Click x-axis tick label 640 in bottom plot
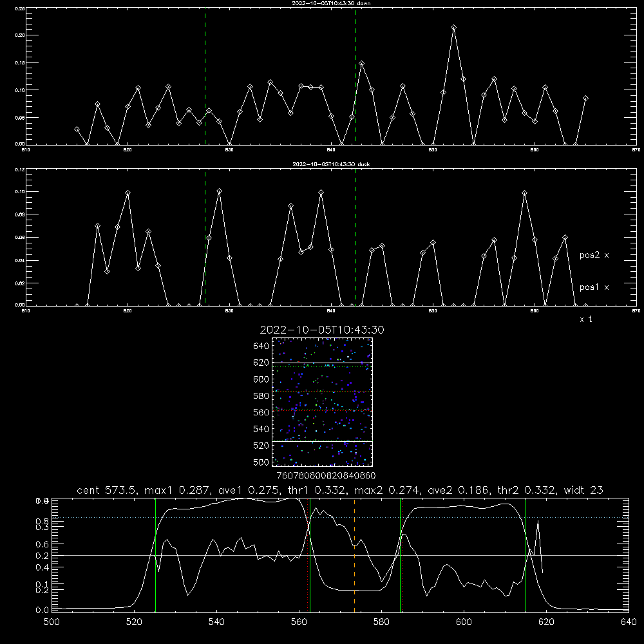 point(629,622)
